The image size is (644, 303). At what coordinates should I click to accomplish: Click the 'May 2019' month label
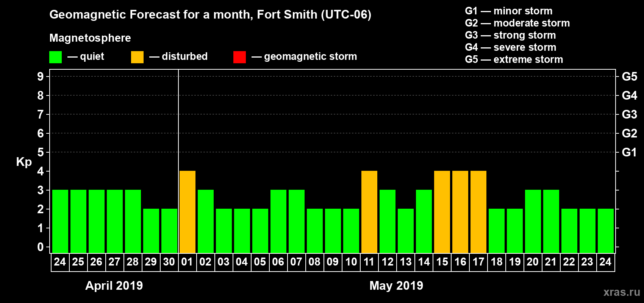396,286
